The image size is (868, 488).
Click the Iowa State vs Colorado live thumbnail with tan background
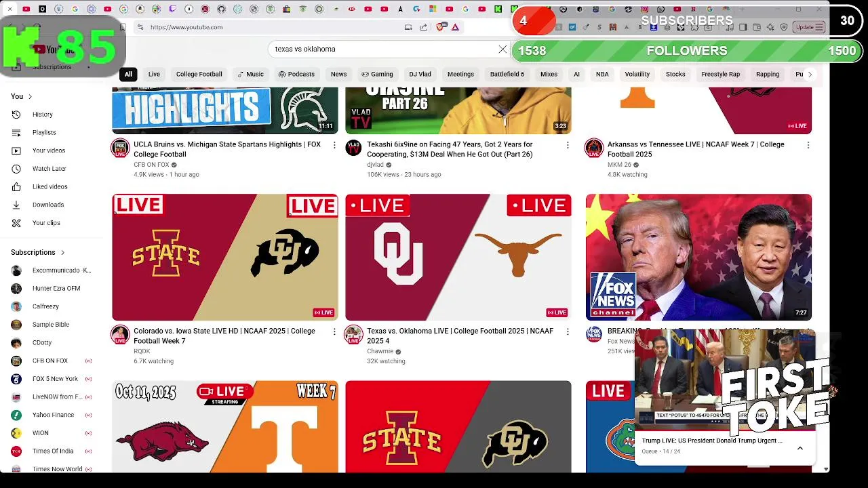click(224, 257)
